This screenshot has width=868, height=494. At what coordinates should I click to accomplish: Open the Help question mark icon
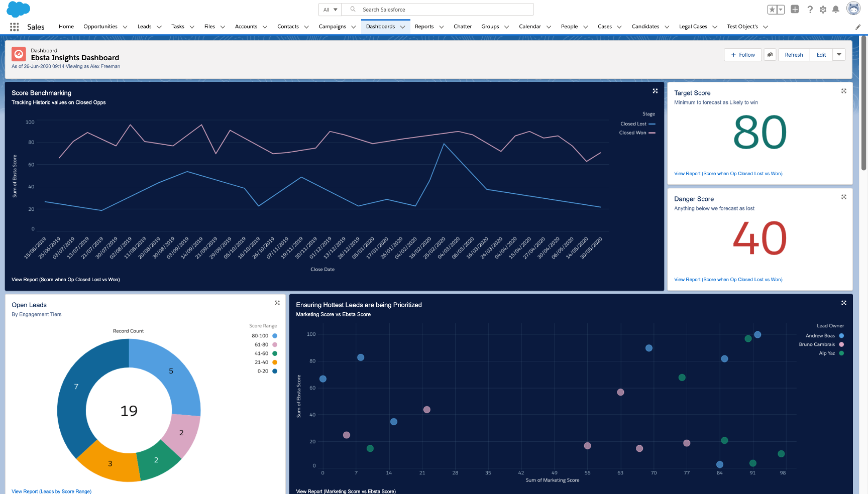810,10
